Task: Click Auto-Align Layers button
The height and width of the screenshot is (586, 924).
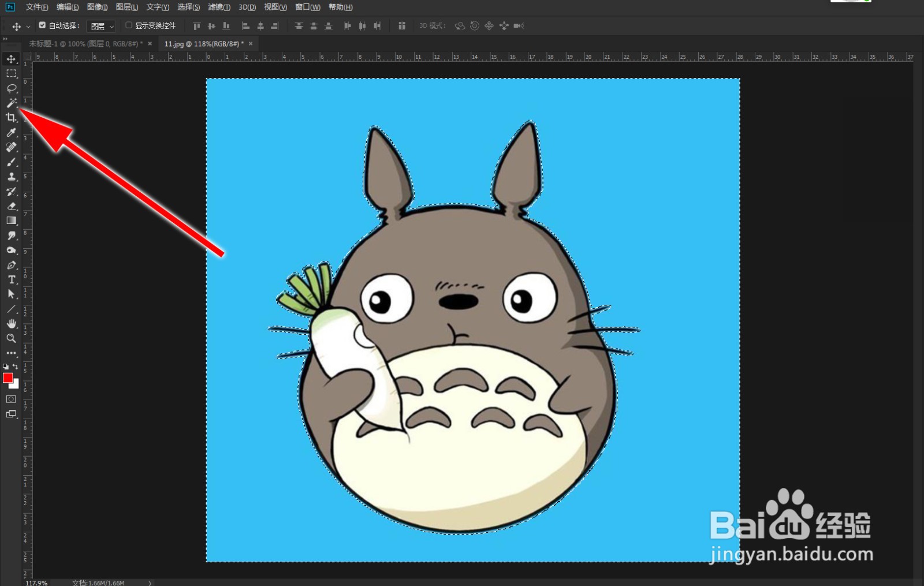Action: [x=402, y=26]
